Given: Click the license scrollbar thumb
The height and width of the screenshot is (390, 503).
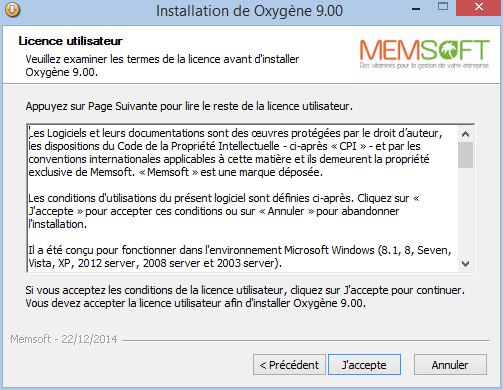Looking at the screenshot, I should (465, 155).
